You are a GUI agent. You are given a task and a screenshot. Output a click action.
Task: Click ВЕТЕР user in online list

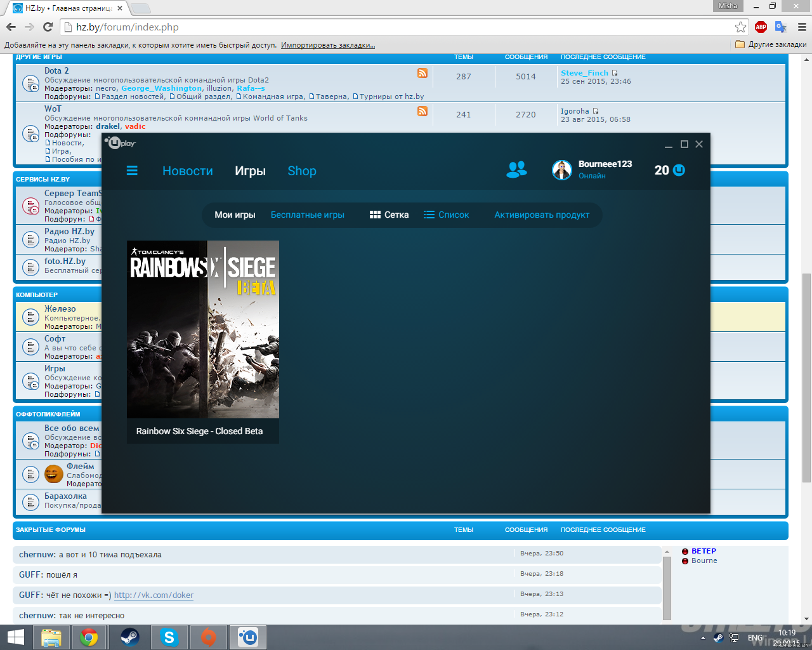[704, 551]
